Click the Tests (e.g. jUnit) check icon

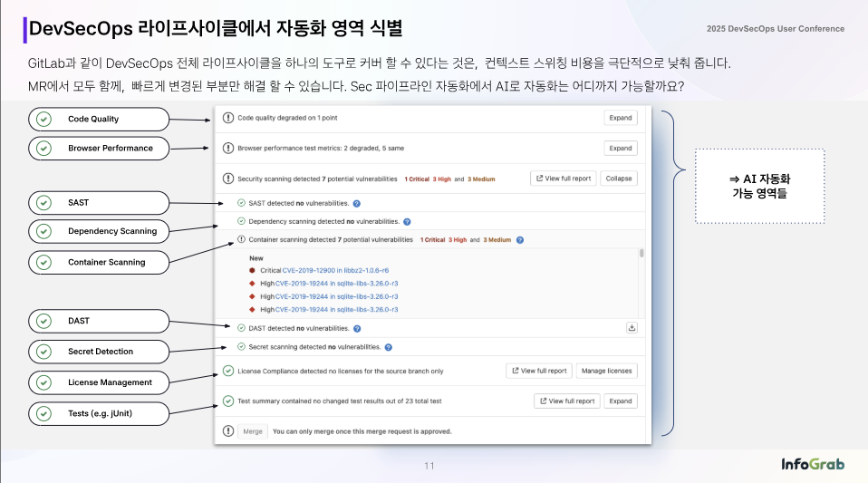click(x=43, y=414)
